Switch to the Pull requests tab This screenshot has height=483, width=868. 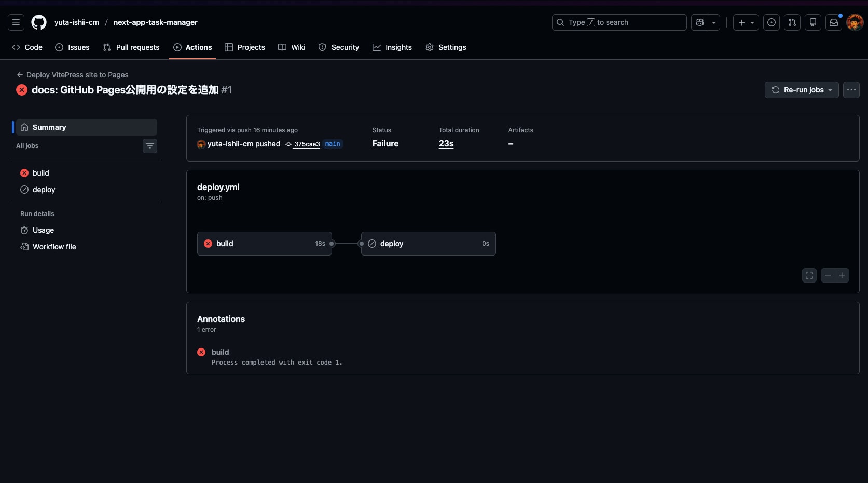pos(131,47)
